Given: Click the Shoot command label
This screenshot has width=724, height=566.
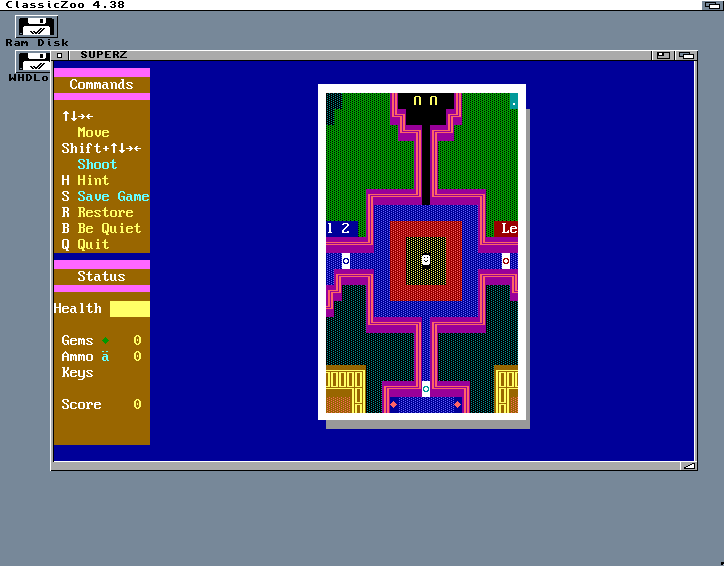Looking at the screenshot, I should 97,164.
